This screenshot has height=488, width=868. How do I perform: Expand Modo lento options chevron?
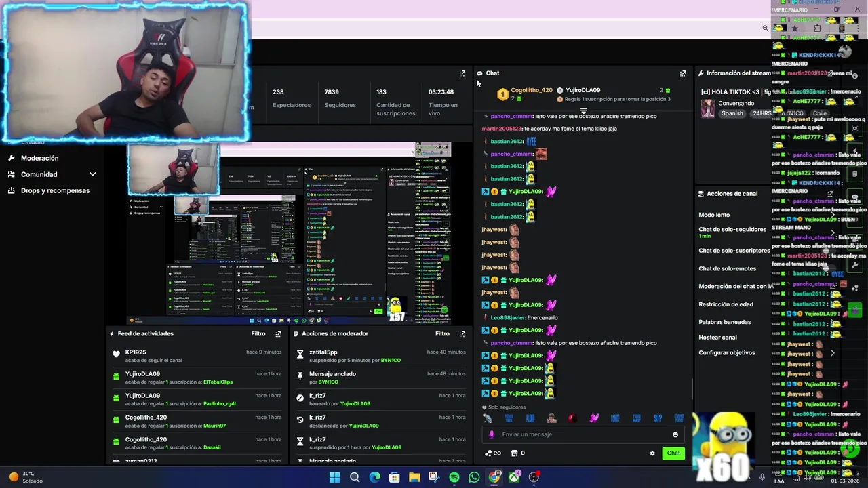833,215
